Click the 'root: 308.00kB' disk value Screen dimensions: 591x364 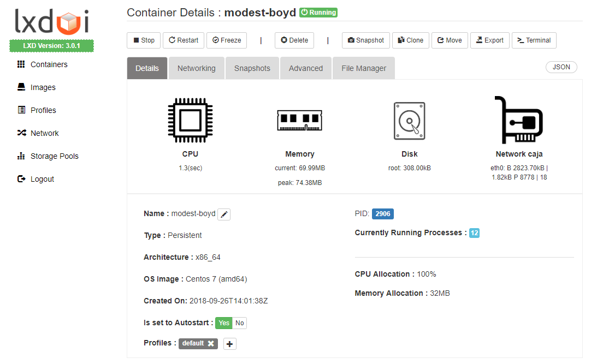(409, 168)
